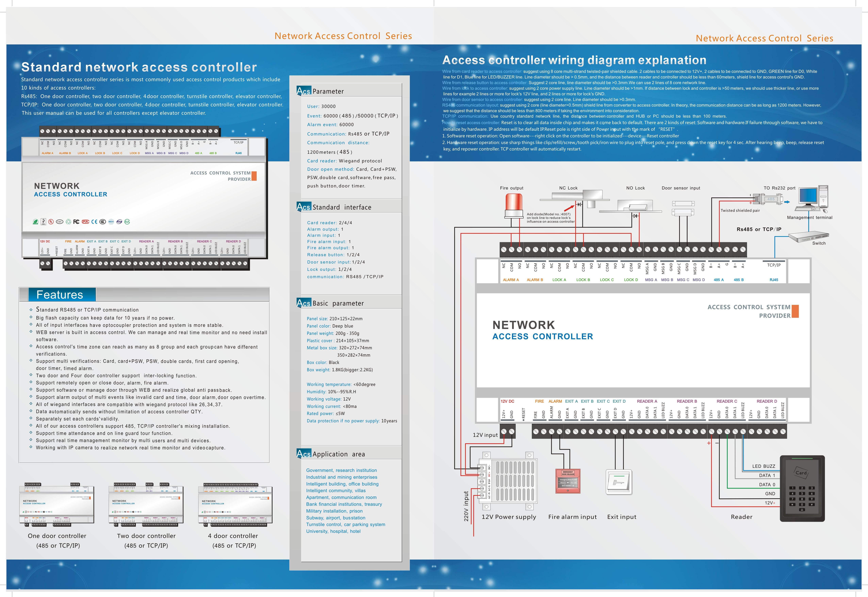The image size is (868, 597).
Task: Select the card Reader keypad device
Action: point(802,488)
